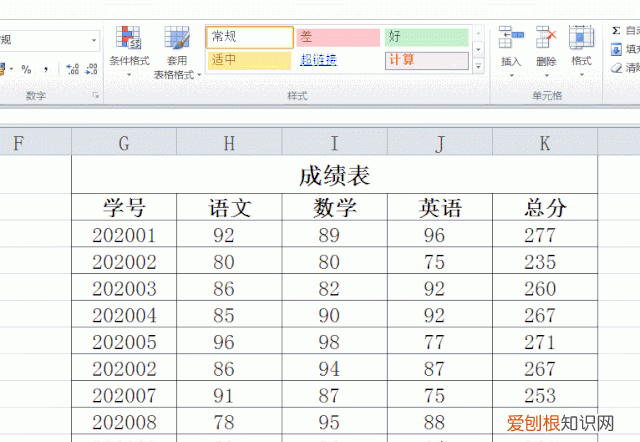Increase decimal places icon
This screenshot has height=442, width=640.
(x=72, y=69)
